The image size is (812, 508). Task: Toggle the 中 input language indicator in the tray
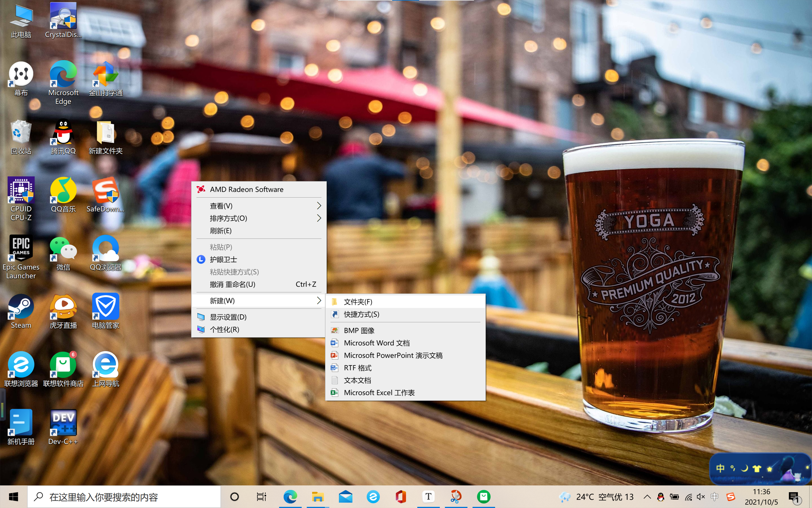[714, 497]
